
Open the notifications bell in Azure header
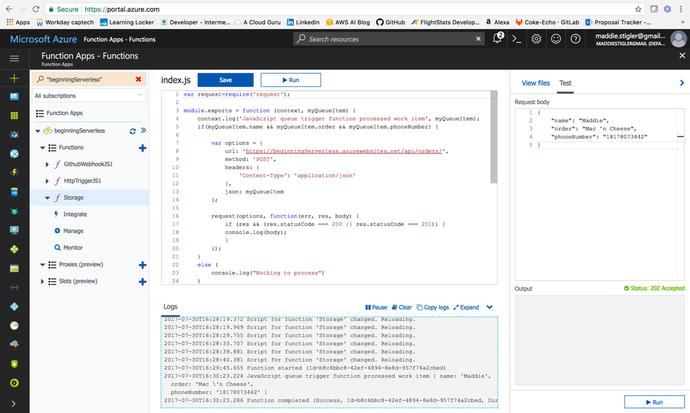pos(498,38)
